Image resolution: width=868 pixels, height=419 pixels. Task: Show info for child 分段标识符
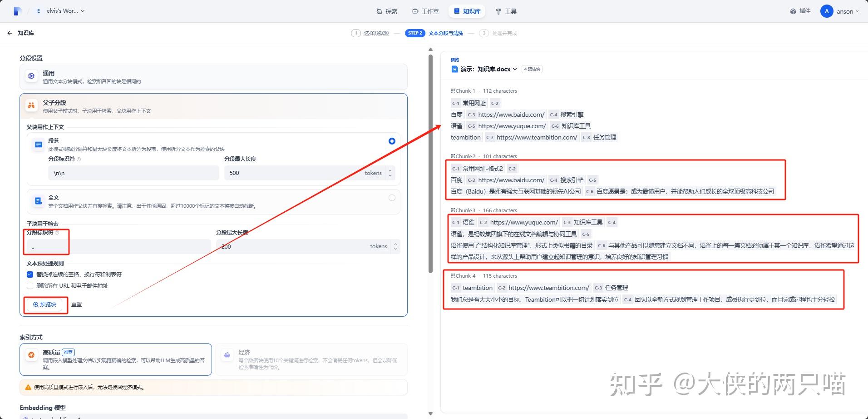tap(57, 233)
